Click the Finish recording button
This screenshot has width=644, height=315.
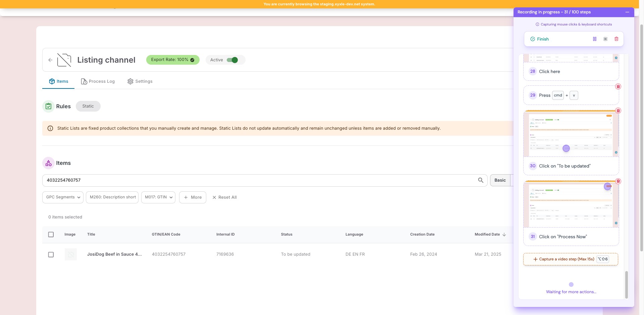coord(540,39)
